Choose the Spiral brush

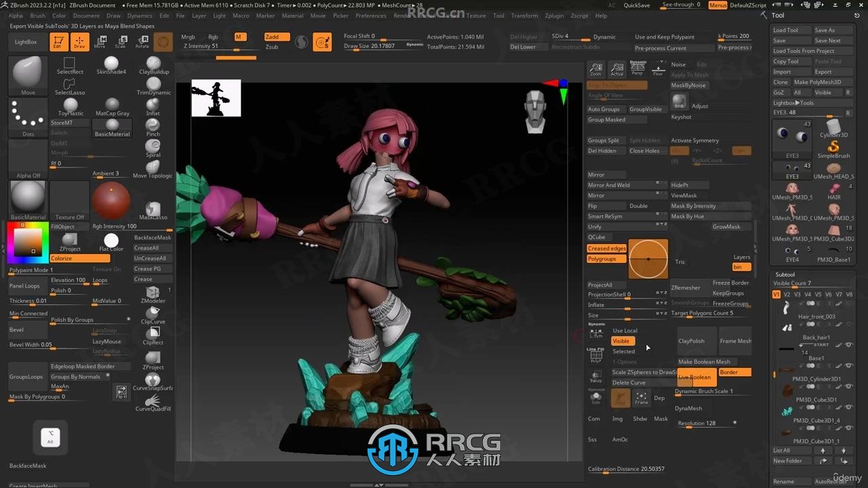153,148
